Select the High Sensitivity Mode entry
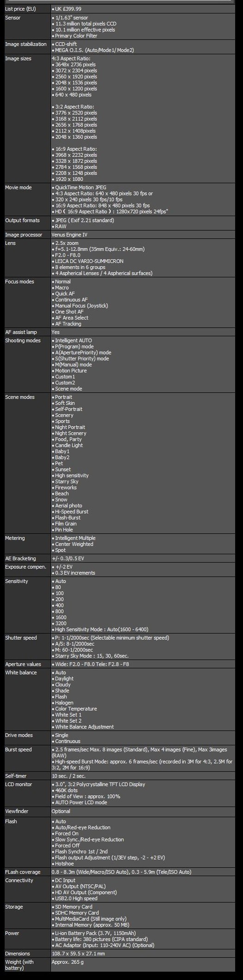243x980 pixels. coord(102,629)
